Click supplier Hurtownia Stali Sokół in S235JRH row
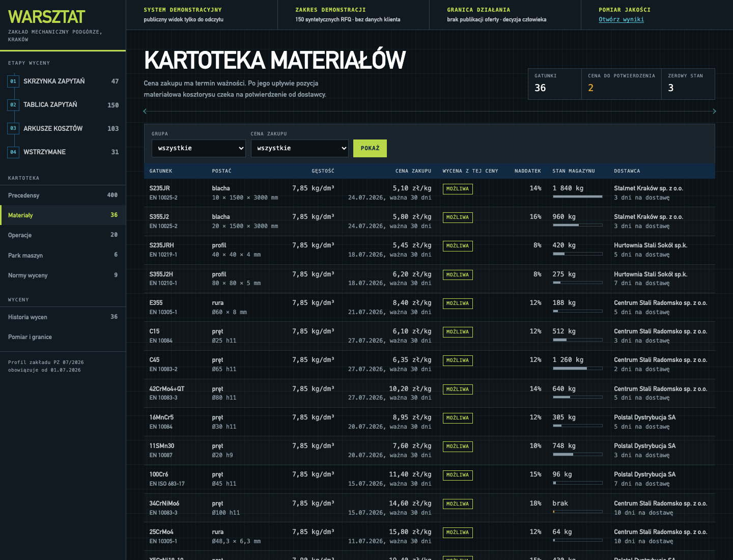The width and height of the screenshot is (733, 560). click(x=651, y=245)
